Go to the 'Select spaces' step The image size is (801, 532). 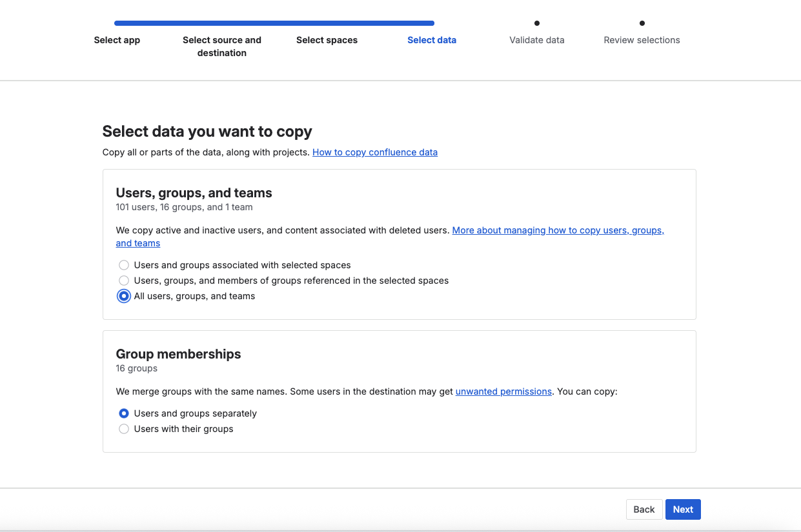pos(327,40)
